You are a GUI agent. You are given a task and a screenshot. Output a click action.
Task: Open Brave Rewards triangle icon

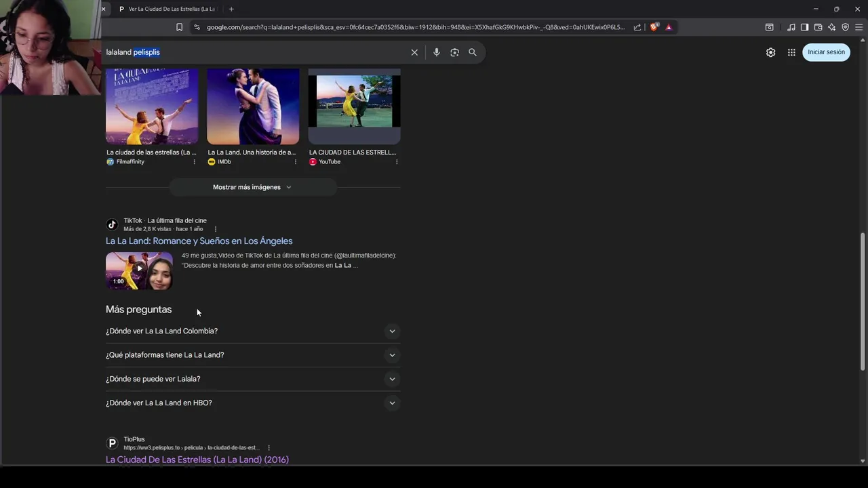click(x=669, y=27)
